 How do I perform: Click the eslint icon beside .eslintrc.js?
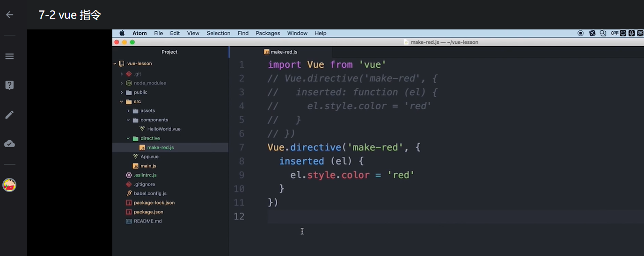129,175
